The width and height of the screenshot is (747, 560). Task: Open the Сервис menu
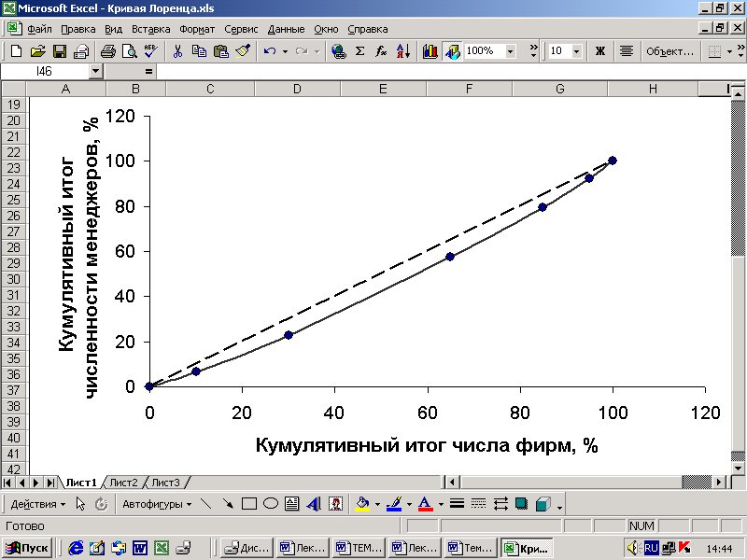241,29
